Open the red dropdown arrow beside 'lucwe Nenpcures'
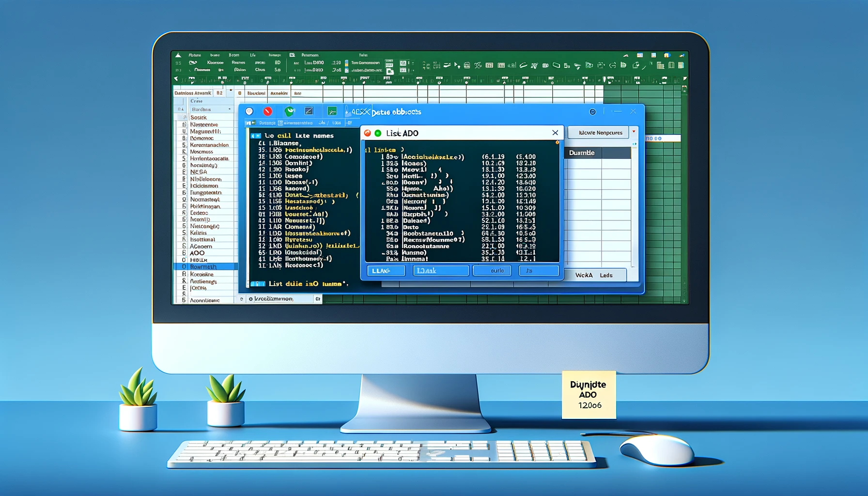868x496 pixels. [634, 132]
